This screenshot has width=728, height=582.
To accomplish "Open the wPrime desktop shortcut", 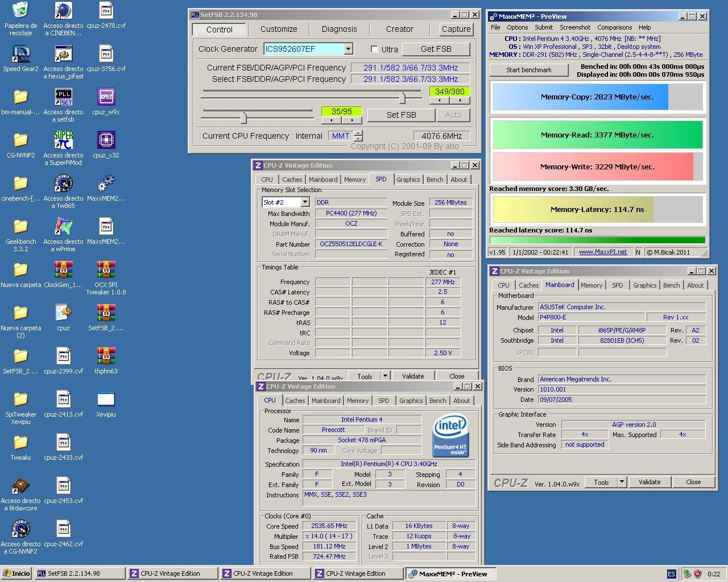I will 63,227.
